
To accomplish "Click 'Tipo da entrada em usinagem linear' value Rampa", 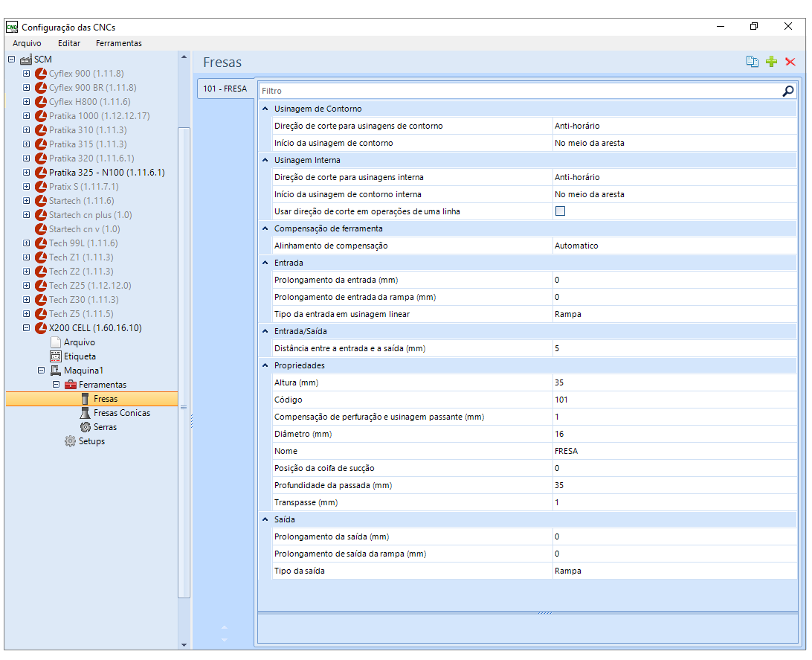I will coord(674,315).
